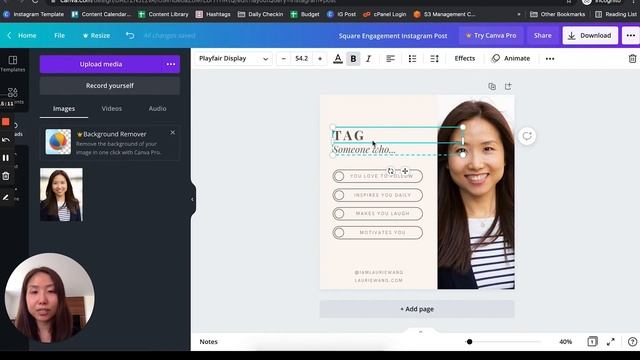
Task: Enter fullscreen presentation mode
Action: click(611, 342)
